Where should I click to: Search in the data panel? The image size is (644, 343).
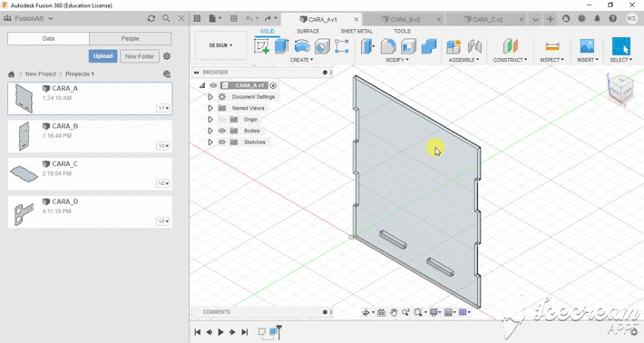(x=166, y=18)
